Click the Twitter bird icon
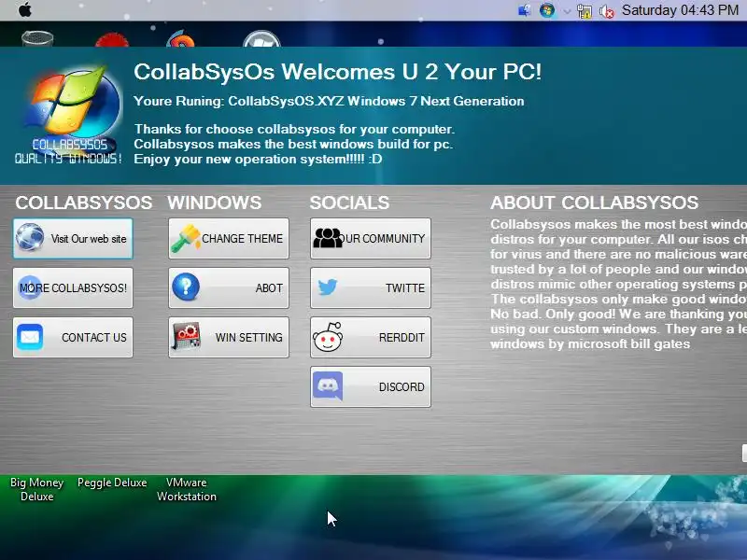747x560 pixels. 328,287
